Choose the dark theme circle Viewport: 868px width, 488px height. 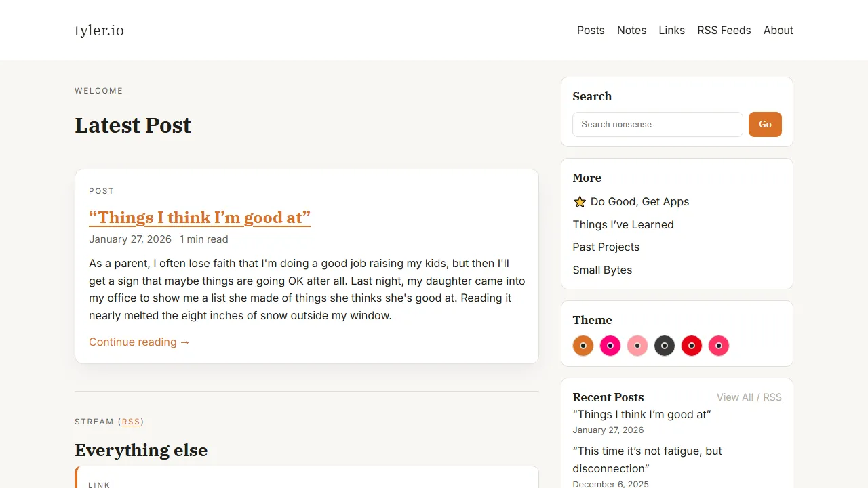pyautogui.click(x=665, y=346)
